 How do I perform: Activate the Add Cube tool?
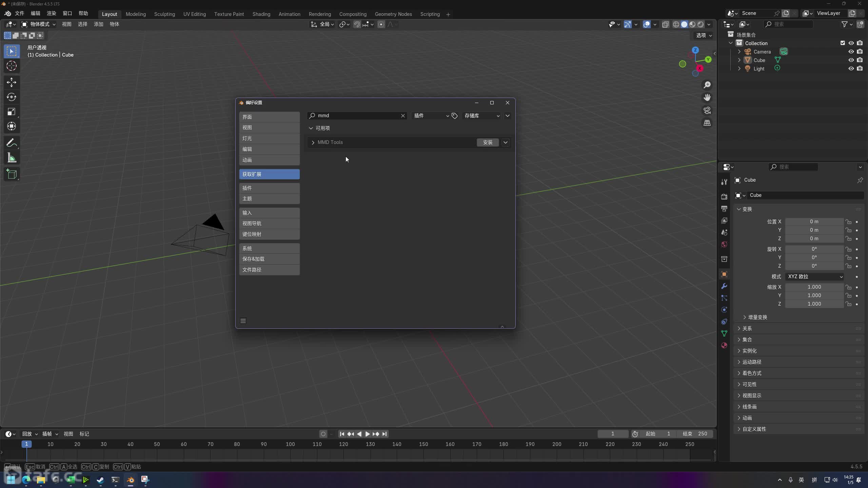point(12,174)
